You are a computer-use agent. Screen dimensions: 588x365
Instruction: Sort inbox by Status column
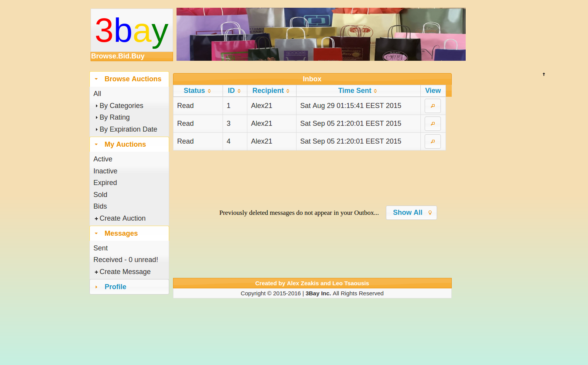197,91
